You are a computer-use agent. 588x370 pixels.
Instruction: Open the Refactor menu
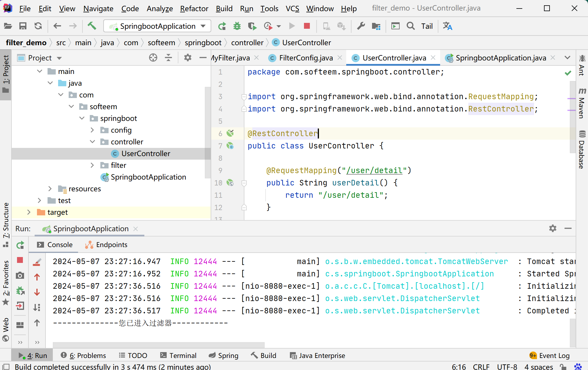point(194,9)
